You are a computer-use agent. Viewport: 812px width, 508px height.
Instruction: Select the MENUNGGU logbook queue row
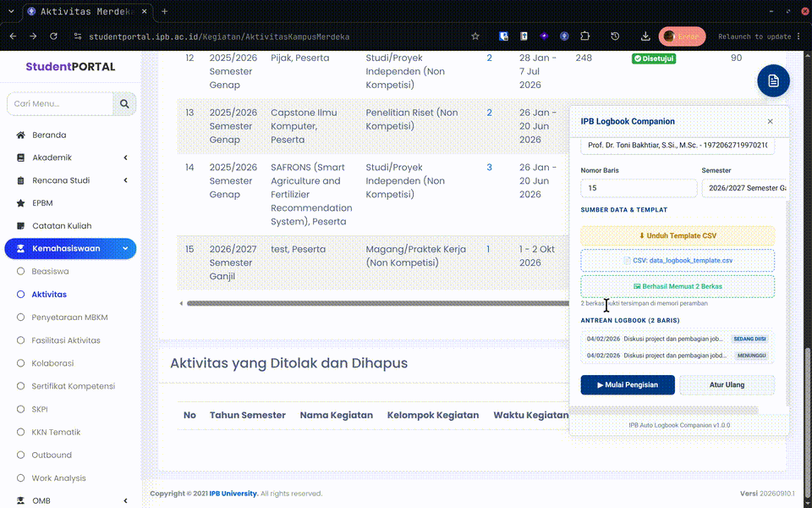tap(678, 356)
